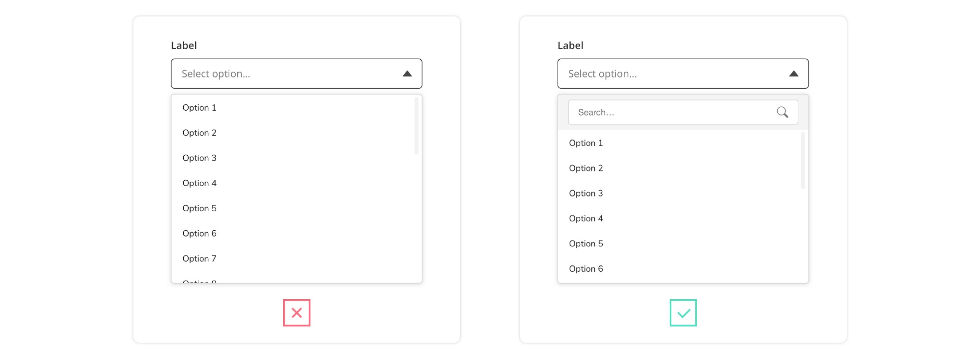Pick Option 5 in the left list
The height and width of the screenshot is (359, 980).
point(293,208)
